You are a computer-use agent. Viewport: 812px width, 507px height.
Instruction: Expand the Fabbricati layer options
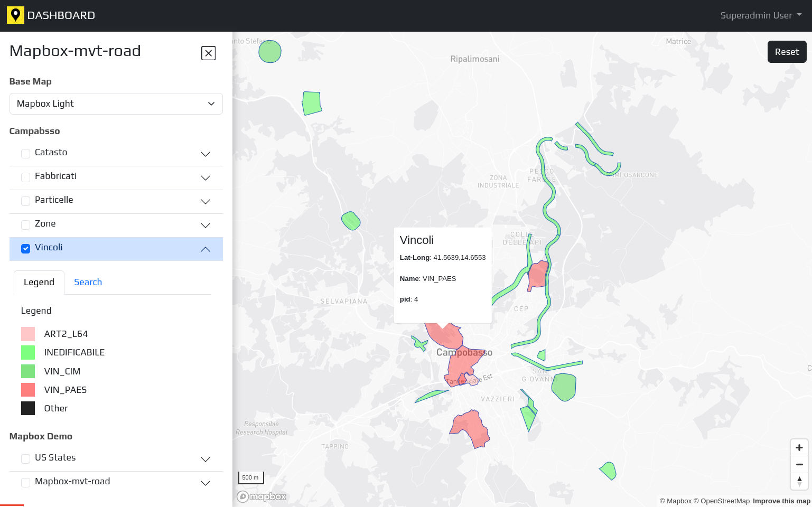206,177
